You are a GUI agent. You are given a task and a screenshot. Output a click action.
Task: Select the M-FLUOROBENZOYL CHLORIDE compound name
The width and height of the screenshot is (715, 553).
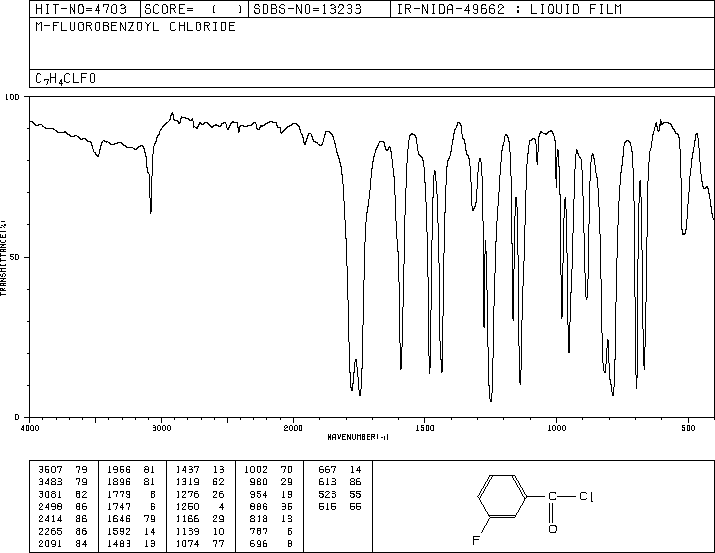point(135,26)
